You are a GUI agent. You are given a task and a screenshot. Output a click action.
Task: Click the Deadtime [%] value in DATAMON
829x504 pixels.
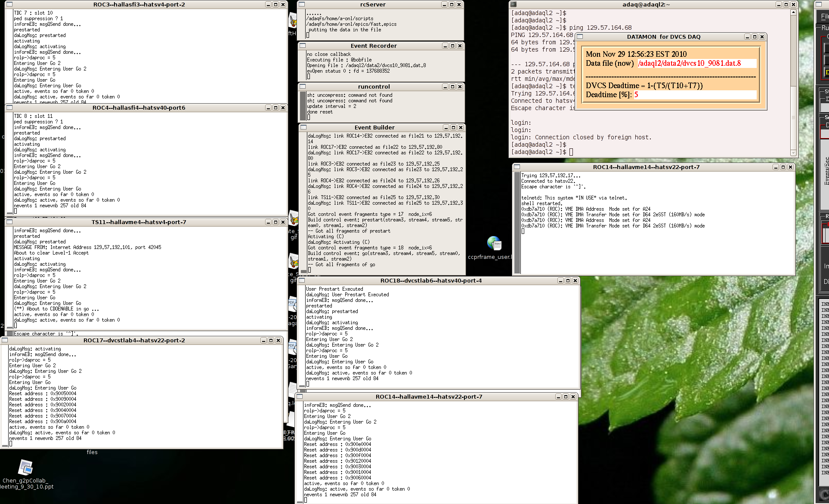click(636, 95)
